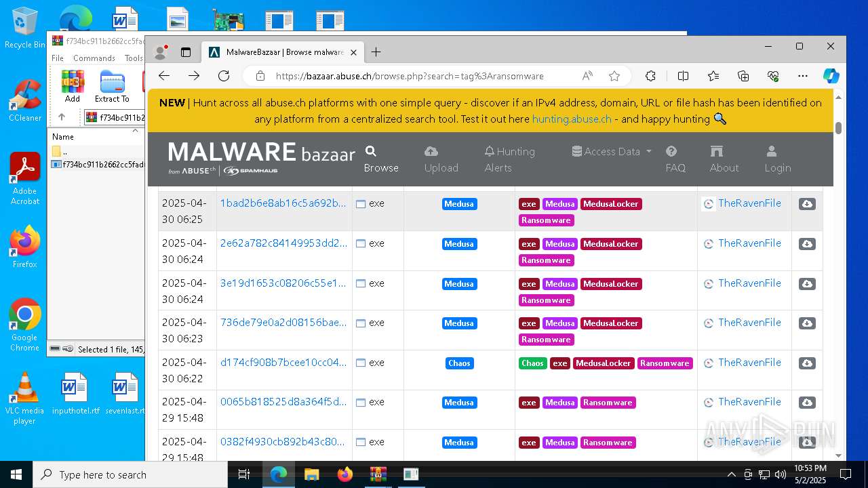The height and width of the screenshot is (488, 868).
Task: Click the browser Forward arrow
Action: coord(194,76)
